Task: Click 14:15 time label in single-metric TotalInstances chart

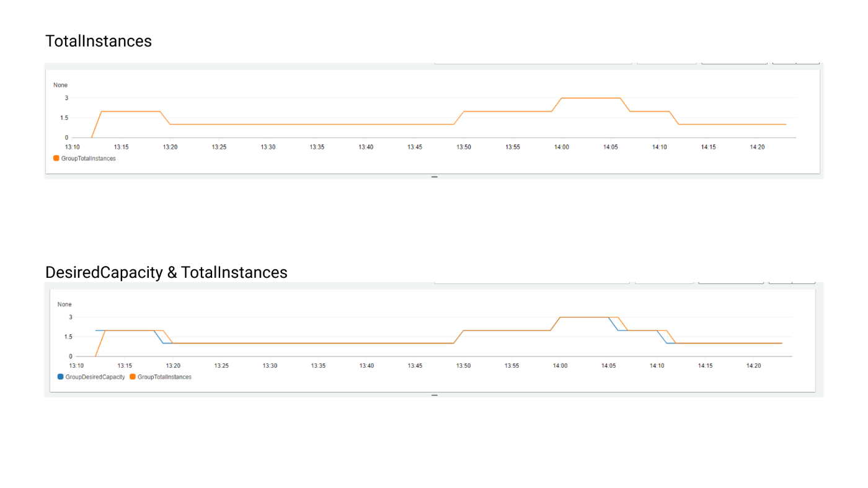Action: tap(708, 147)
